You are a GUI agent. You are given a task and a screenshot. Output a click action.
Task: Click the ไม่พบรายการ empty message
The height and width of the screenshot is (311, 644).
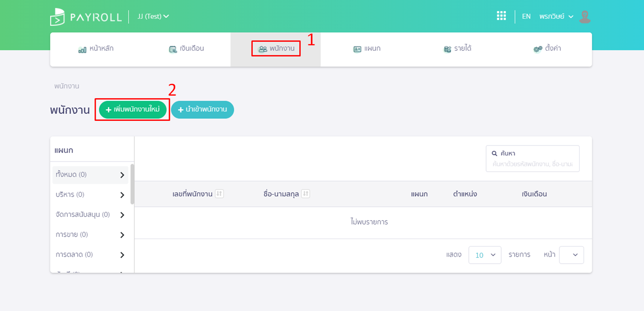[x=369, y=222]
